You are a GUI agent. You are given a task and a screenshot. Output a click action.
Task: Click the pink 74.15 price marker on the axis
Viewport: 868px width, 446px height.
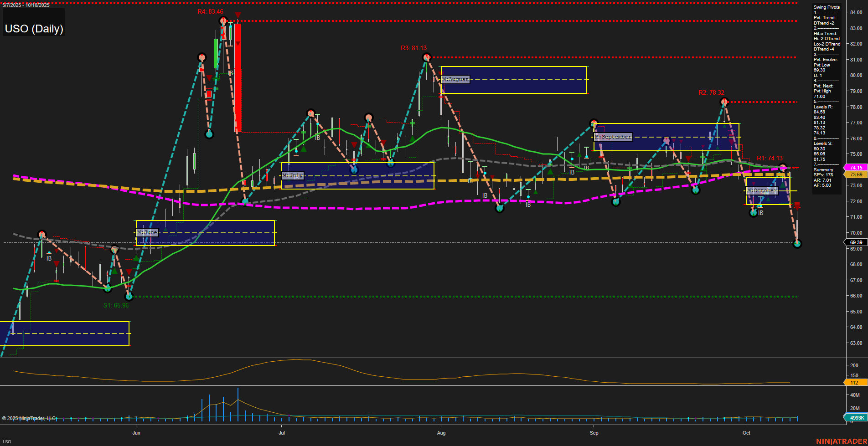[855, 168]
